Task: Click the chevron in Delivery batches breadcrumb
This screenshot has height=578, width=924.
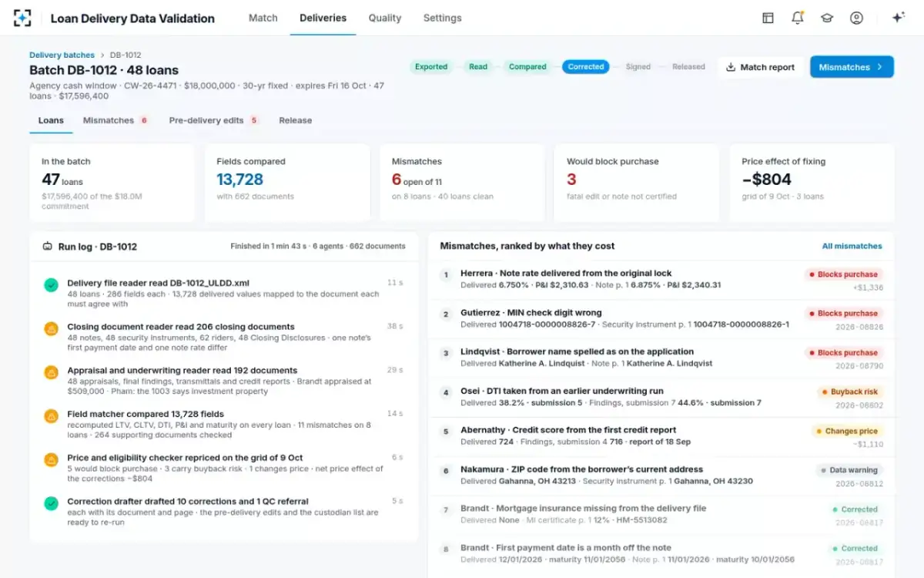Action: [102, 55]
